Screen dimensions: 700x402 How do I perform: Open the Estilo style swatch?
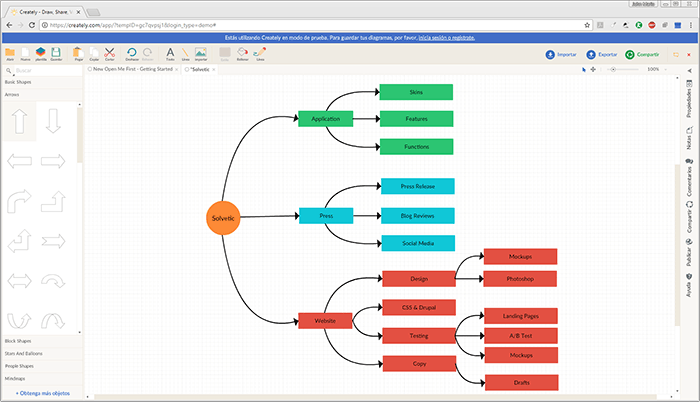click(x=225, y=54)
